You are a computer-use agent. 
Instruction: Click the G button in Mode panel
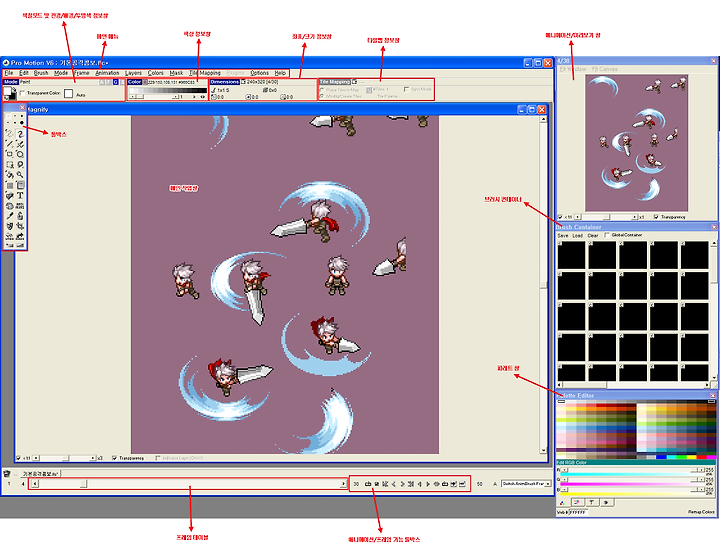point(116,82)
